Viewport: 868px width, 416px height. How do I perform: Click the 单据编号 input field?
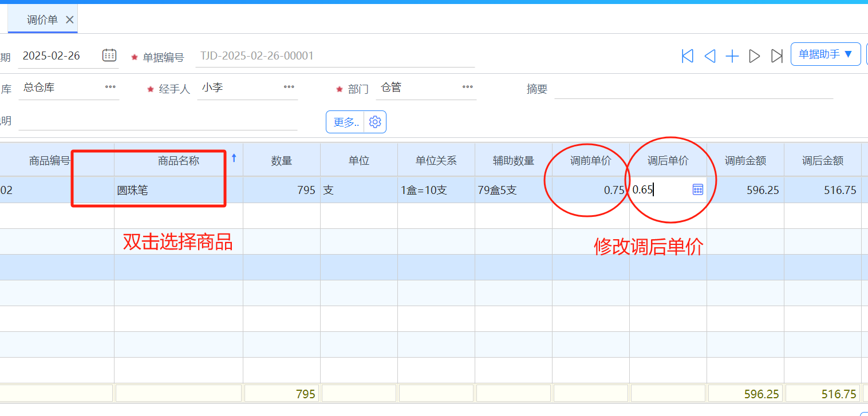click(334, 56)
